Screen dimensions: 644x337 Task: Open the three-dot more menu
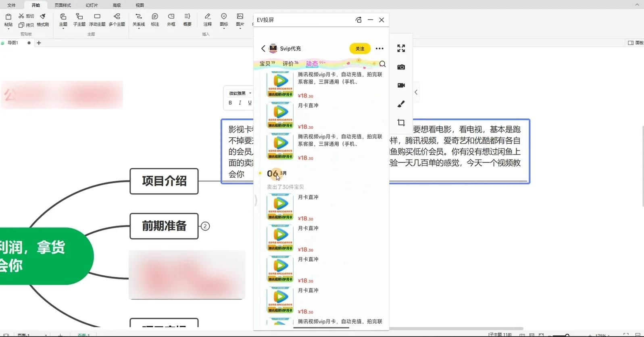click(379, 48)
